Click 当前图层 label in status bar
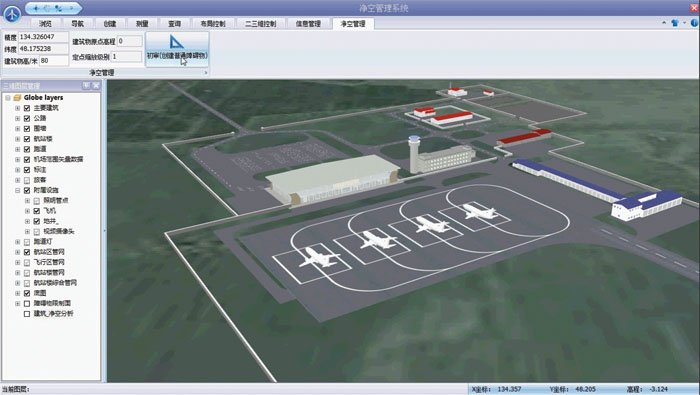The height and width of the screenshot is (395, 700). (x=16, y=389)
